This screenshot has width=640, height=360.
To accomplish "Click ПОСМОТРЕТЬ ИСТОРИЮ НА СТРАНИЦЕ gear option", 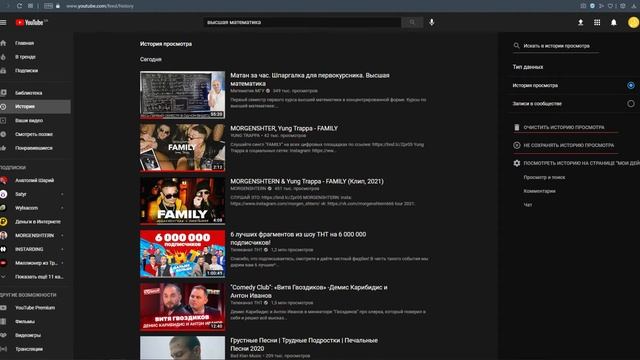I will tap(576, 163).
